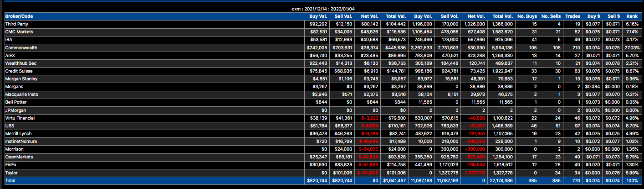Select the FinEx broker name
Image resolution: width=644 pixels, height=189 pixels.
pos(11,165)
